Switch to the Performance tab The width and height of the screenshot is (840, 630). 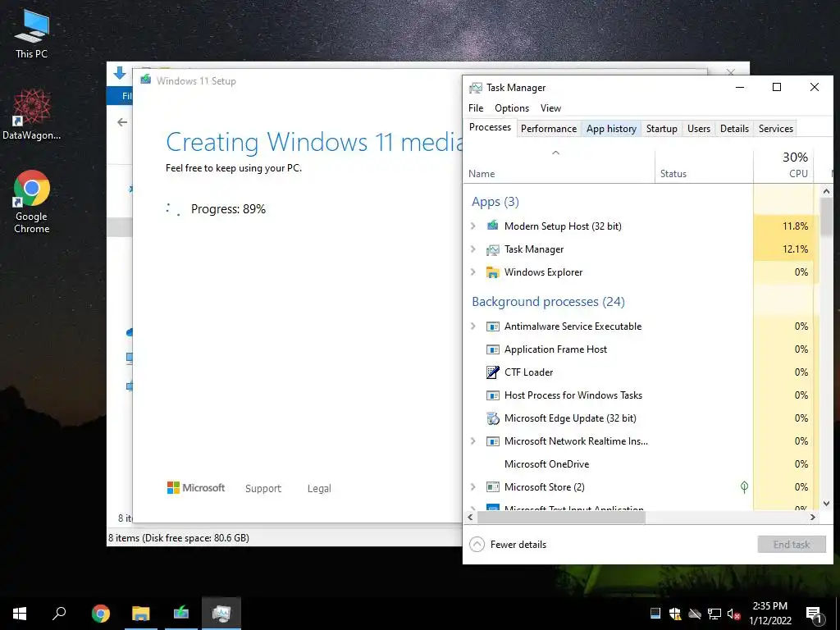pos(549,129)
